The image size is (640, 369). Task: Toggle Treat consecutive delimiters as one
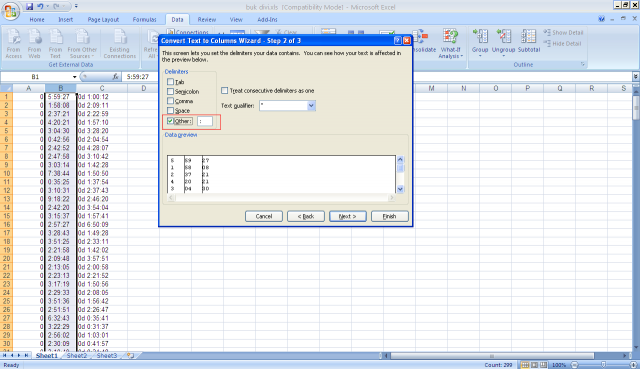[x=224, y=90]
